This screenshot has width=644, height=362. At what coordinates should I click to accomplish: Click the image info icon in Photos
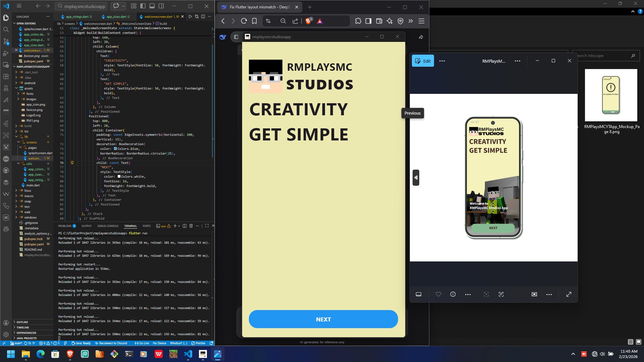click(453, 294)
